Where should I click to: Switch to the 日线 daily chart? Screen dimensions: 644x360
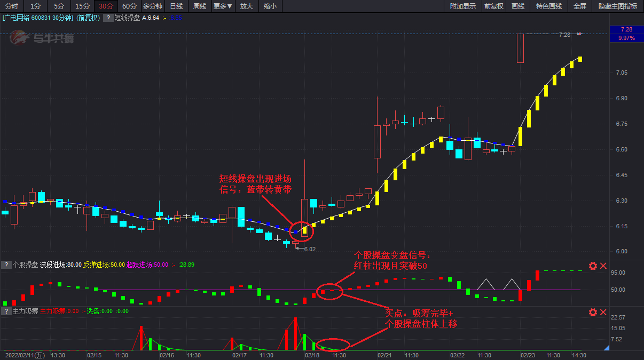[176, 6]
